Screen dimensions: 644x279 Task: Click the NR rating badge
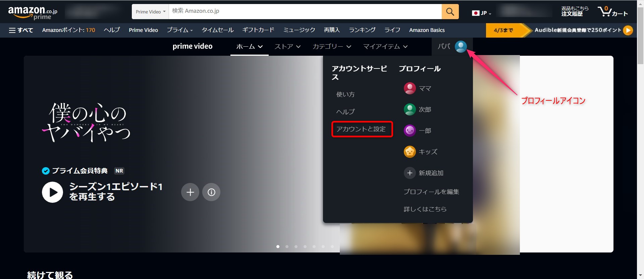point(119,171)
